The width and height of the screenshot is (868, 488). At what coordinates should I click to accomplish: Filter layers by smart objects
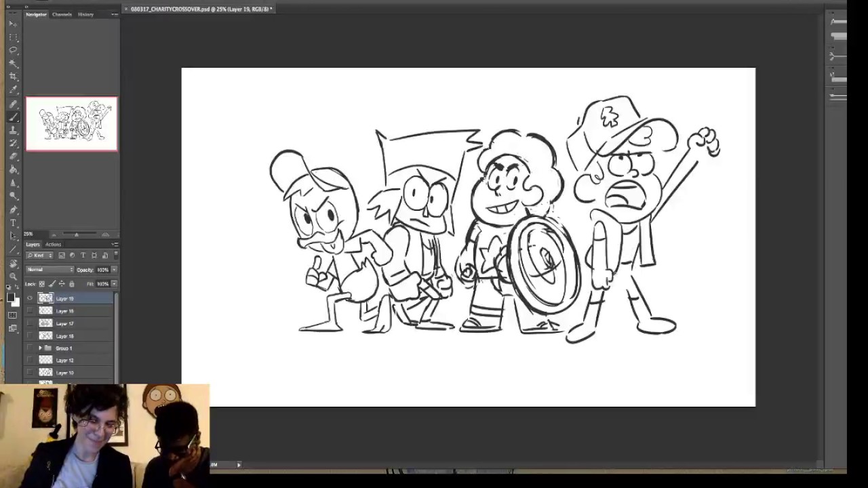104,256
